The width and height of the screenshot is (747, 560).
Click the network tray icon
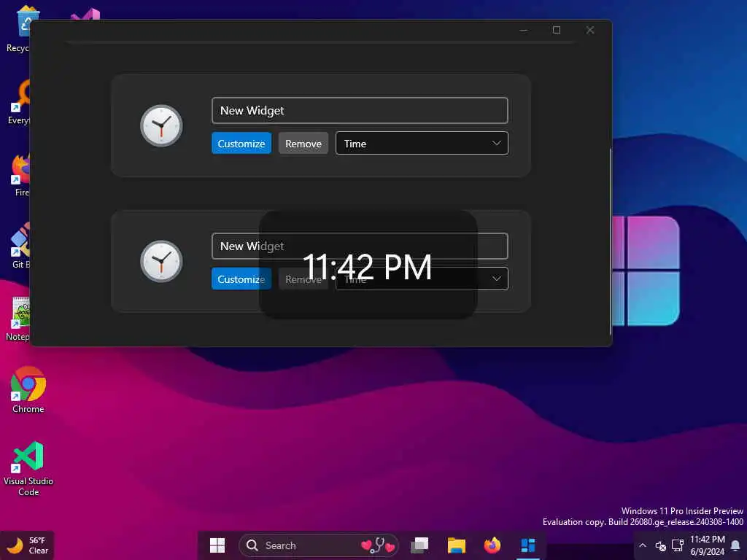678,545
